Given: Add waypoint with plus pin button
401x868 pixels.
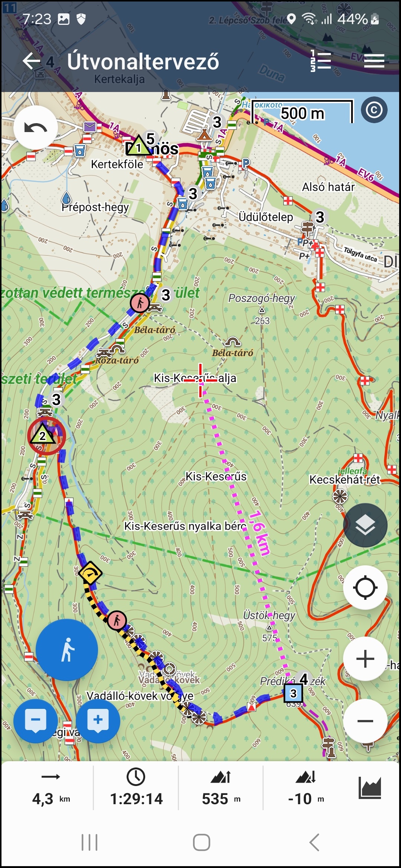Looking at the screenshot, I should [98, 721].
